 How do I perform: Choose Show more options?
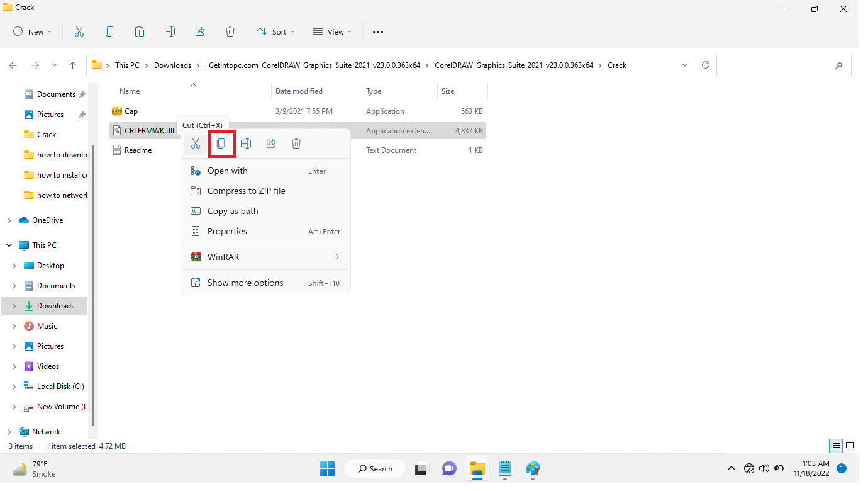point(265,283)
